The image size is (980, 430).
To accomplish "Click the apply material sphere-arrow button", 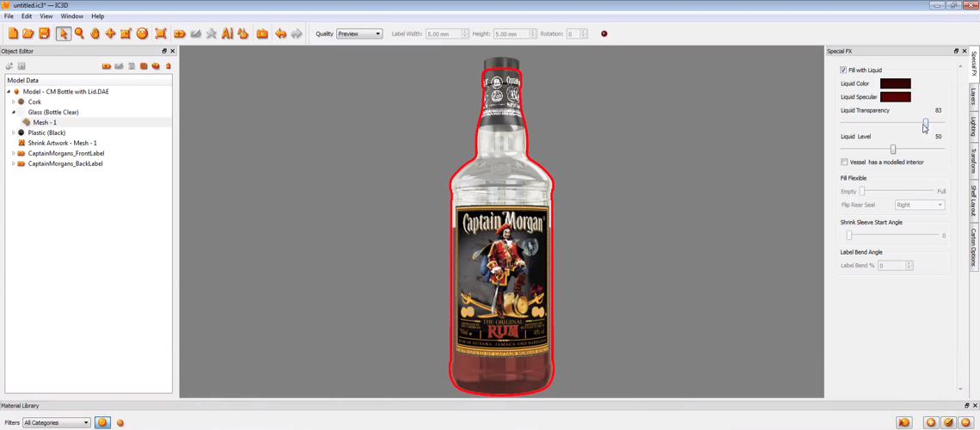I will click(903, 422).
